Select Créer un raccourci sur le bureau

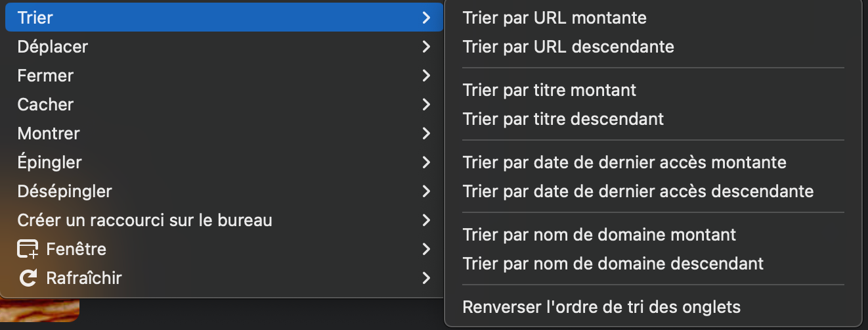(x=144, y=220)
